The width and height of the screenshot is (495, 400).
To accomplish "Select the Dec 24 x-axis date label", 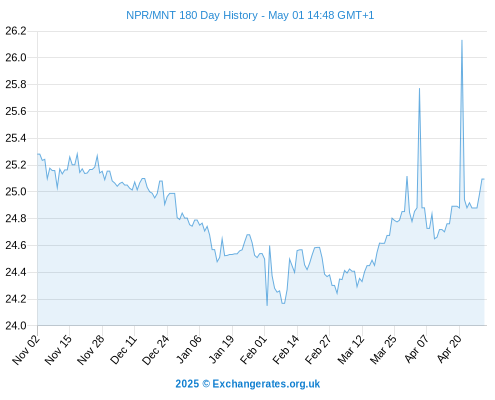I will click(156, 349).
